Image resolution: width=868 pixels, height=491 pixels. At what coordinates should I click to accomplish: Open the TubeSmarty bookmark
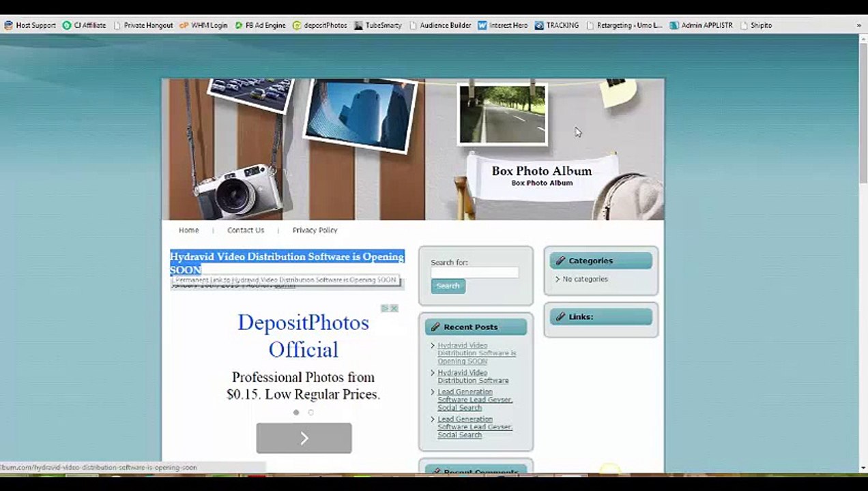(x=378, y=25)
